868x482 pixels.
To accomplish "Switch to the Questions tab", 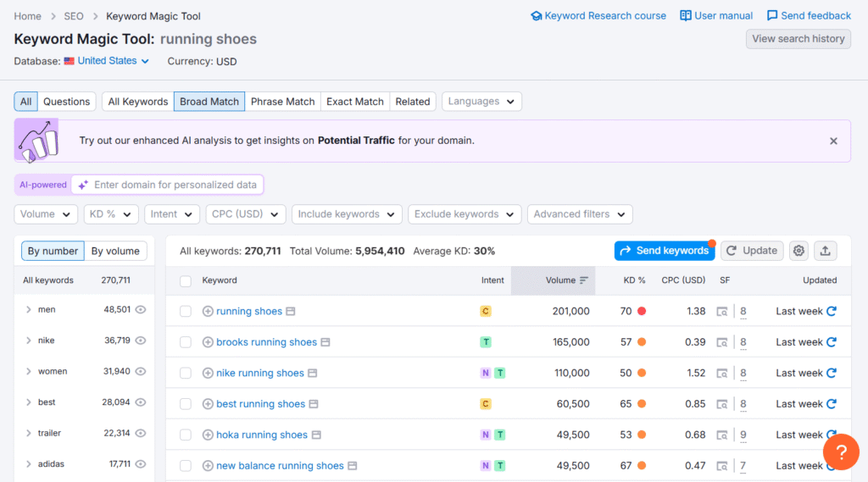I will [x=66, y=102].
